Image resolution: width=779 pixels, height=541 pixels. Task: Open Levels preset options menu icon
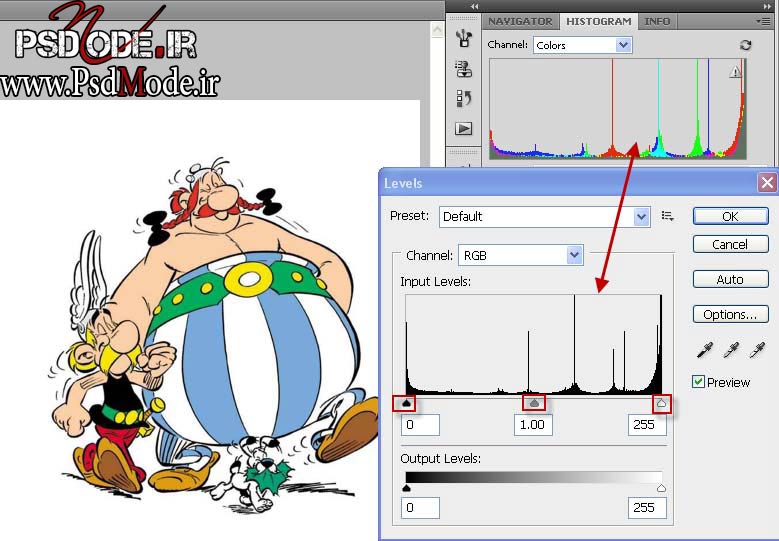tap(667, 216)
